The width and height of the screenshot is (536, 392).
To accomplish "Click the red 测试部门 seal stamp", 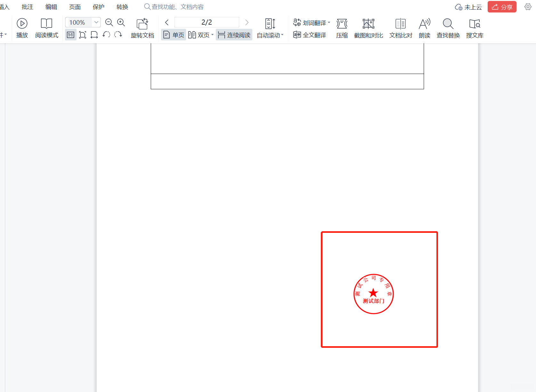I will (x=373, y=294).
